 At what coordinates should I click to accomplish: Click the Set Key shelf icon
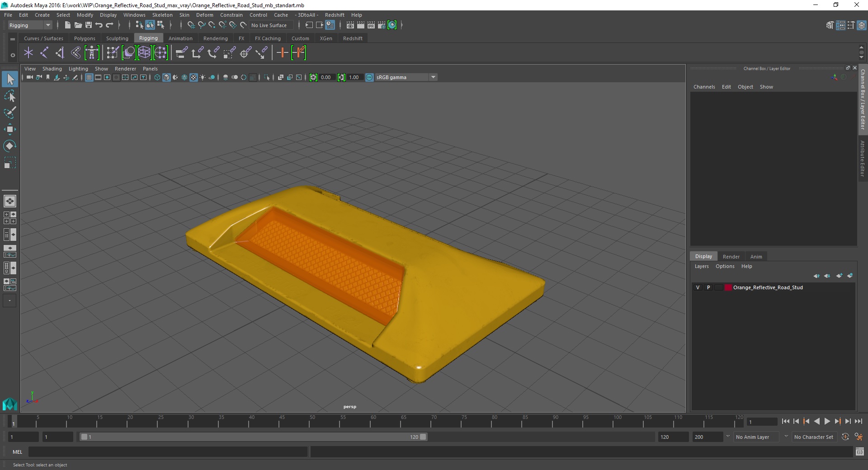click(x=283, y=53)
